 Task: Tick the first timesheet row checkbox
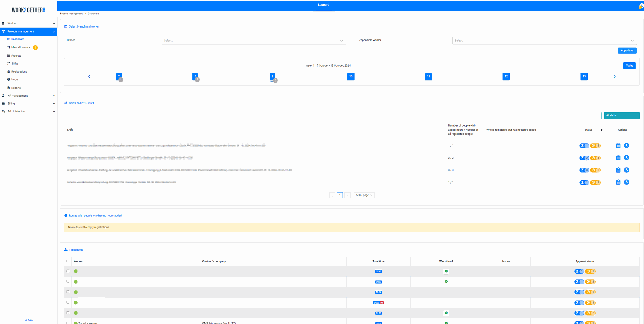tap(68, 271)
